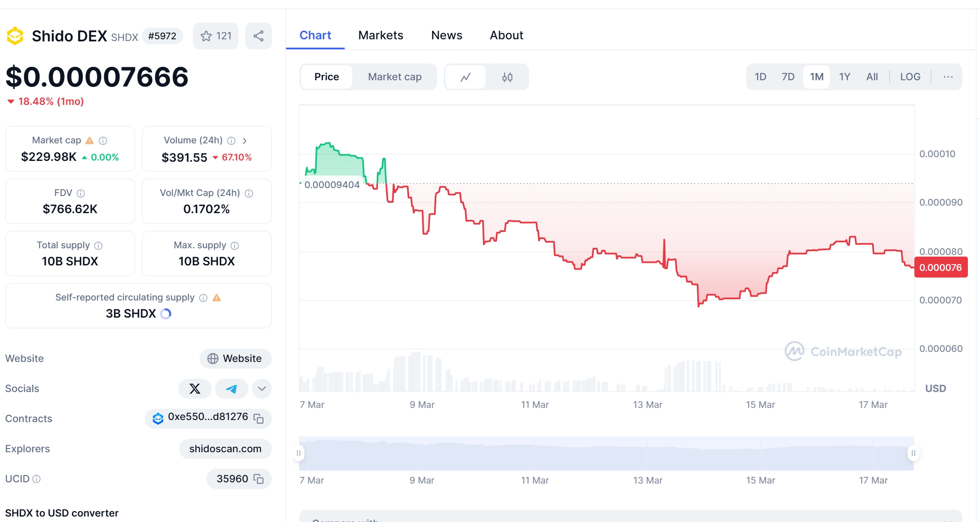Click the SHDX to USD converter heading
This screenshot has height=522, width=980.
[62, 513]
